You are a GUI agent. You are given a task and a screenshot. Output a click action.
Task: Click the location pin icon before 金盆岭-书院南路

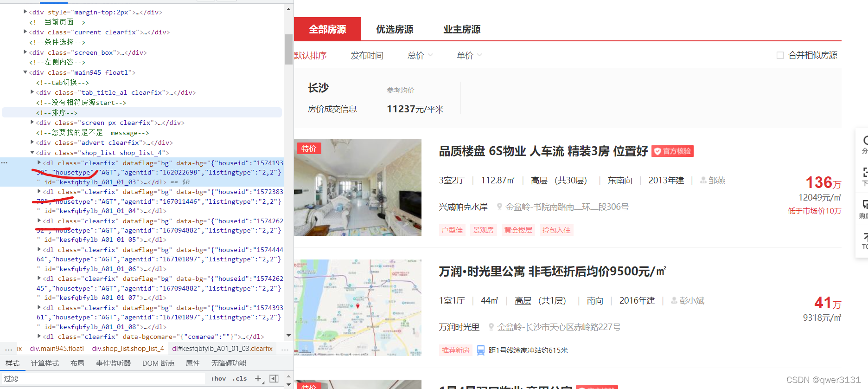pos(499,207)
